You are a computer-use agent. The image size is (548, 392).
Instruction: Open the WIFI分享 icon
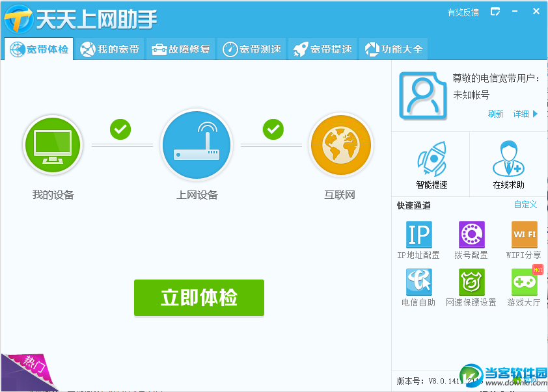[524, 235]
